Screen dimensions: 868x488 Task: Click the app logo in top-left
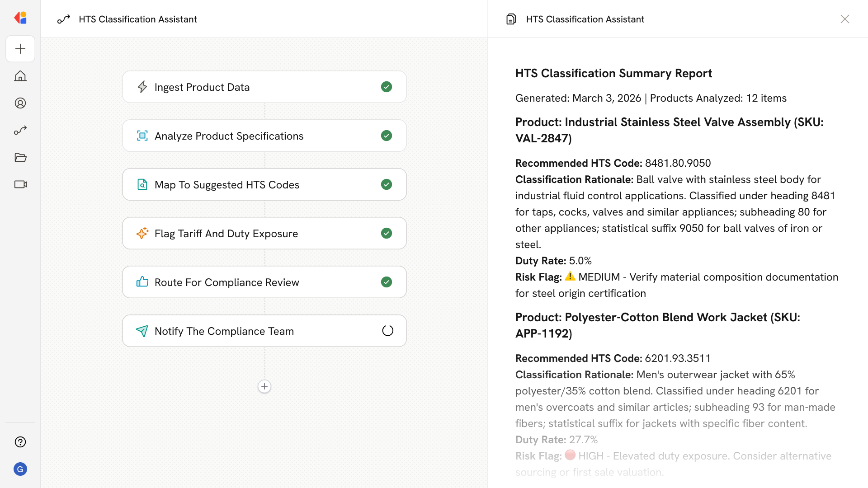pos(20,18)
